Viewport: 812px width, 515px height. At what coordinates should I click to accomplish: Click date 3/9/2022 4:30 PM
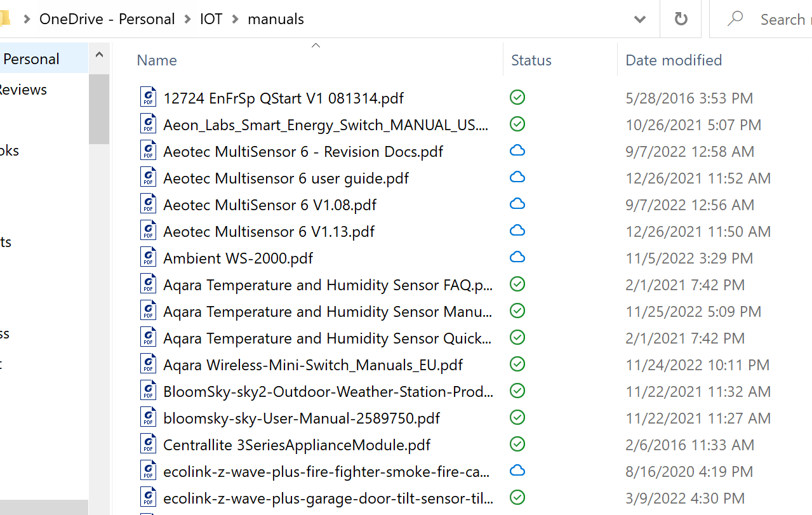(684, 498)
